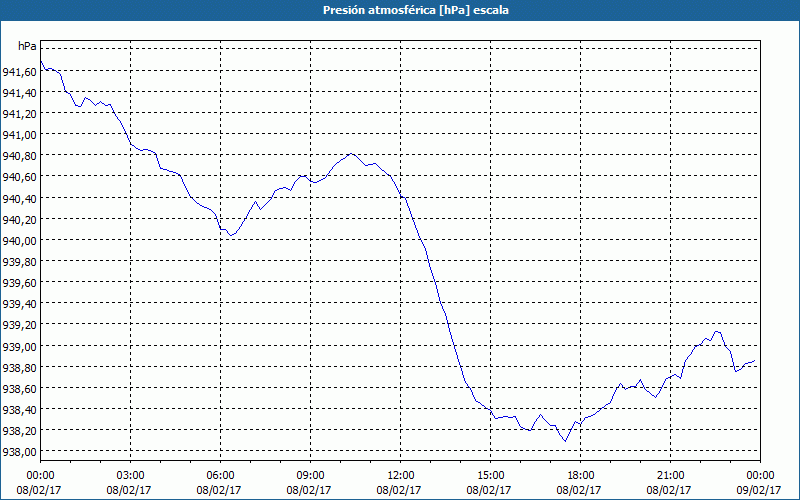Viewport: 800px width, 500px height.
Task: Click the curve start point at 00:00
Action: click(x=41, y=61)
